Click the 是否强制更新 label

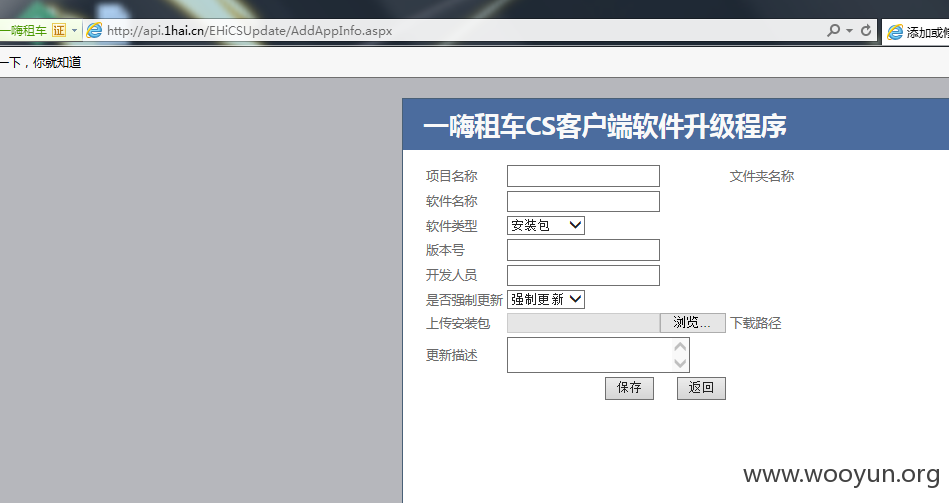point(464,300)
